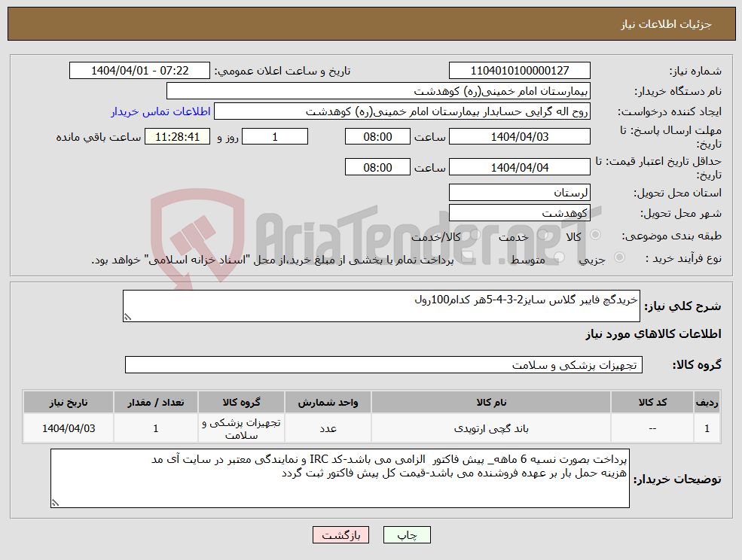
Task: Click column header کد کالا
Action: pyautogui.click(x=652, y=403)
